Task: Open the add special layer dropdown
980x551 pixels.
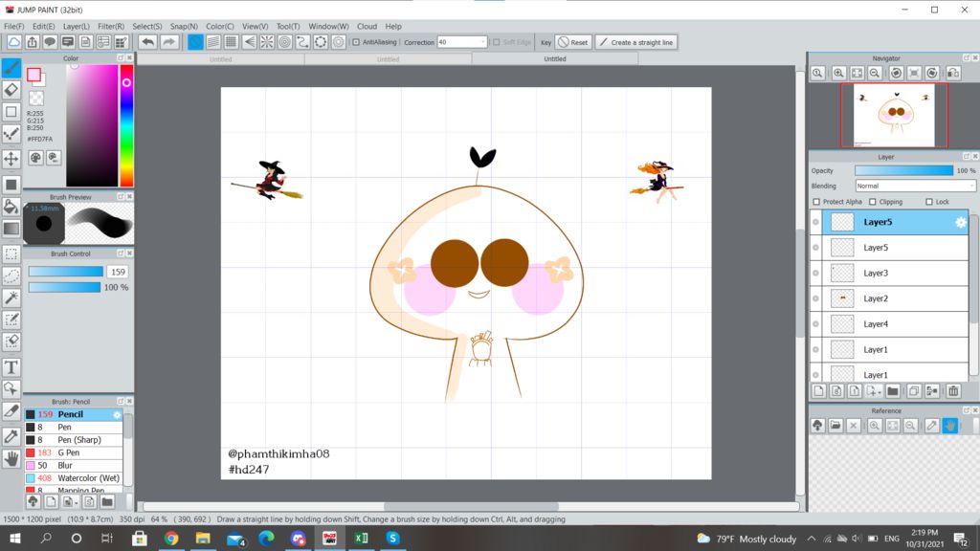Action: pos(875,391)
